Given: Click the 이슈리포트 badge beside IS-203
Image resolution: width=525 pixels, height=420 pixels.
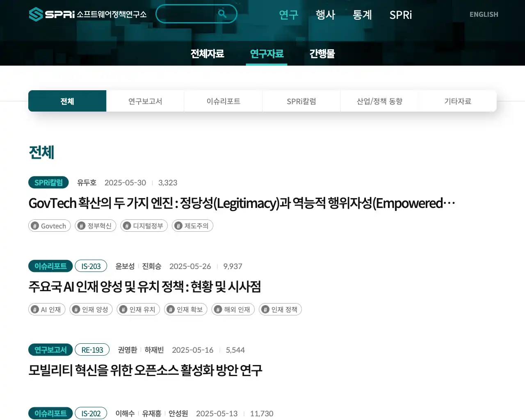Looking at the screenshot, I should pos(50,266).
